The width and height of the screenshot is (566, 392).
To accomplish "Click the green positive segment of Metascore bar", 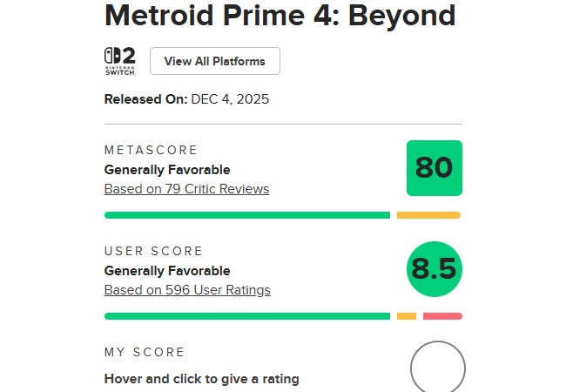I will [x=246, y=215].
